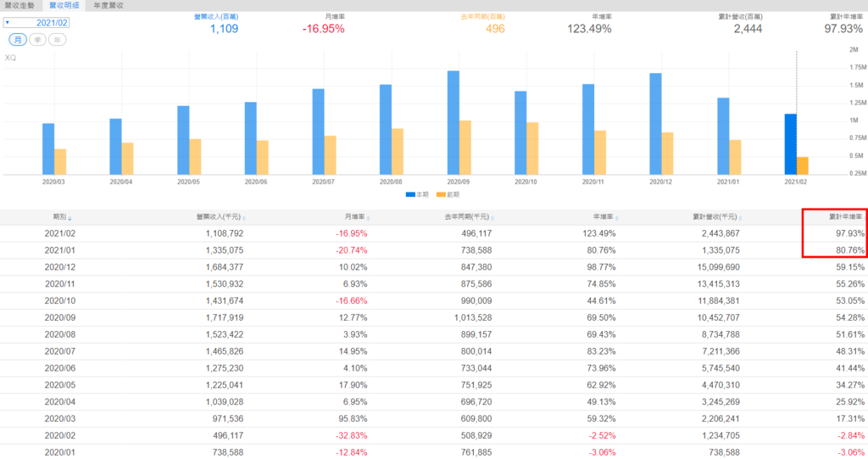Click cumulative revenue 7,211,366

(721, 351)
